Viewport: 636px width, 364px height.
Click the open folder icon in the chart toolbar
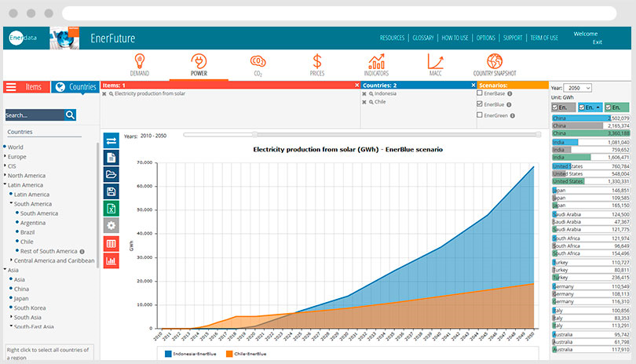pyautogui.click(x=111, y=174)
